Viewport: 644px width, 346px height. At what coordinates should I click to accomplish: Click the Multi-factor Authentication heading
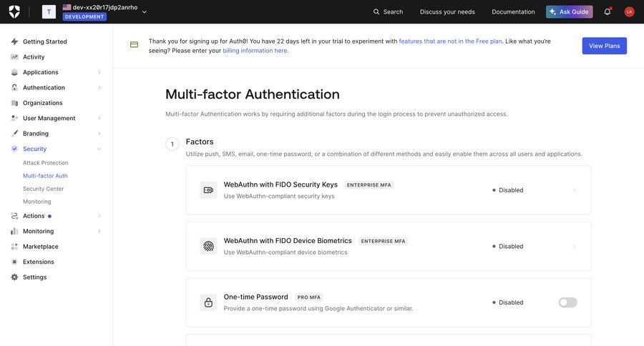pyautogui.click(x=252, y=94)
